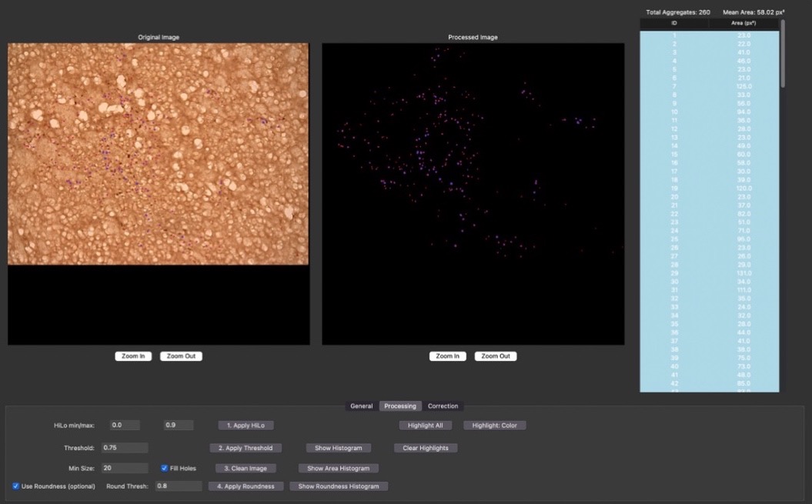
Task: Enable the Fill Holes checkbox
Action: [x=164, y=469]
